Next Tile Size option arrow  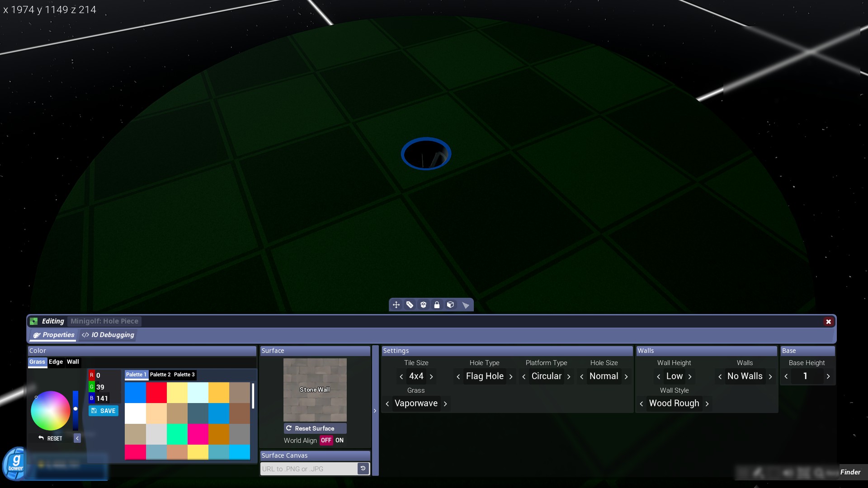point(432,376)
